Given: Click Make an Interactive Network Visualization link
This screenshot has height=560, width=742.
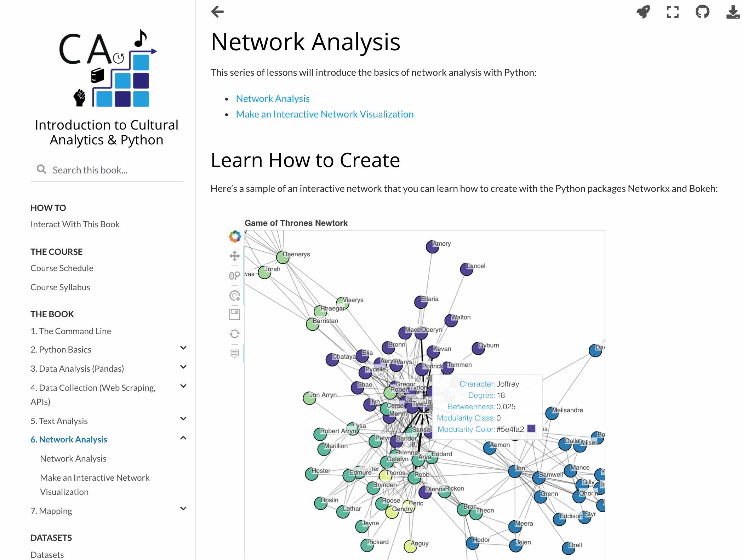Looking at the screenshot, I should coord(325,114).
